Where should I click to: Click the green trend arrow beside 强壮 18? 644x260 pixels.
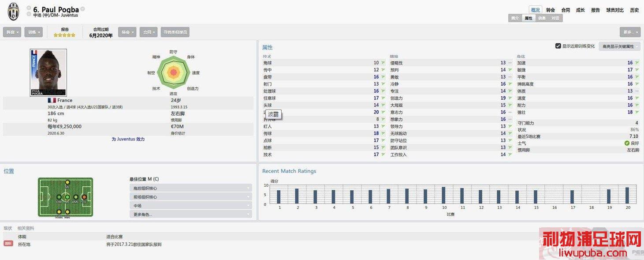click(637, 113)
